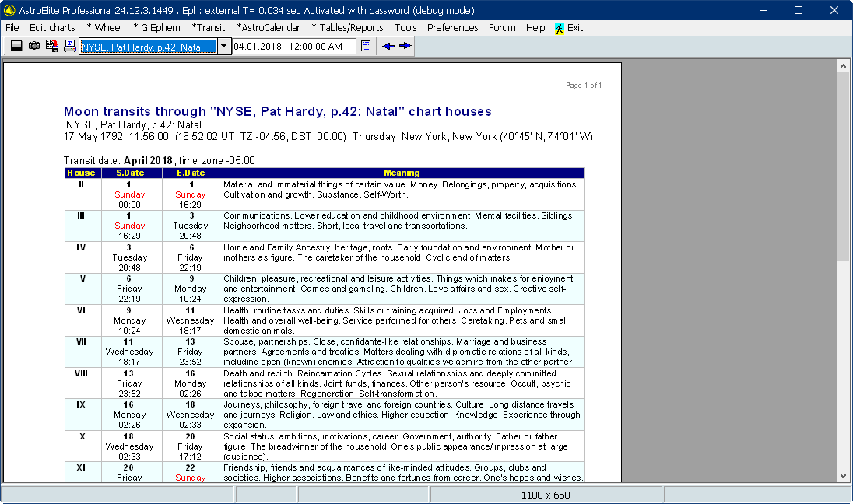Minimize the AstroElite window
The height and width of the screenshot is (504, 853).
click(763, 10)
